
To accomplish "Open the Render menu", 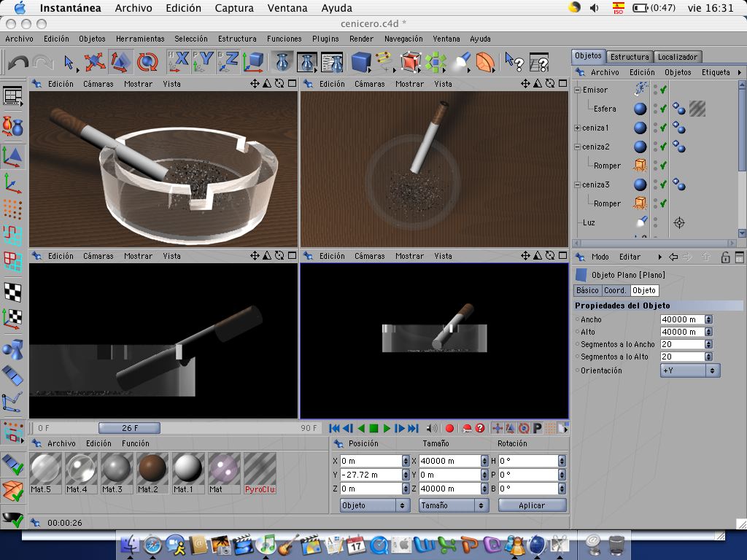I will coord(361,39).
